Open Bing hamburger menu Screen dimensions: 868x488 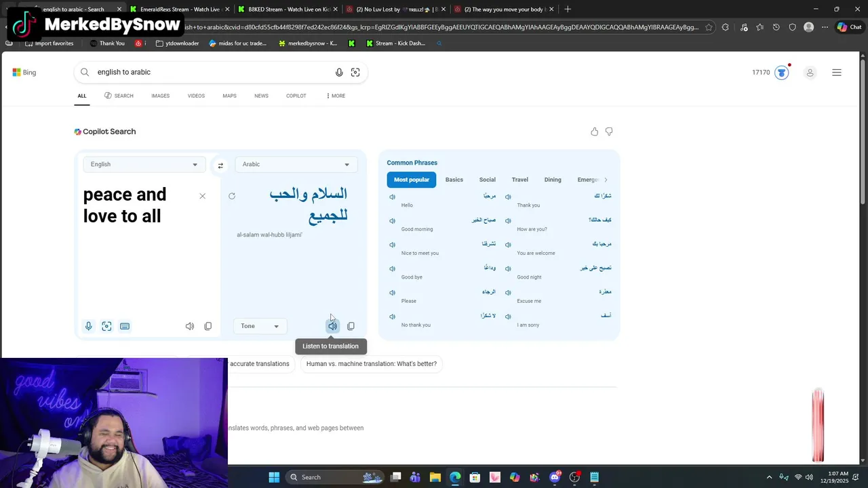click(837, 73)
